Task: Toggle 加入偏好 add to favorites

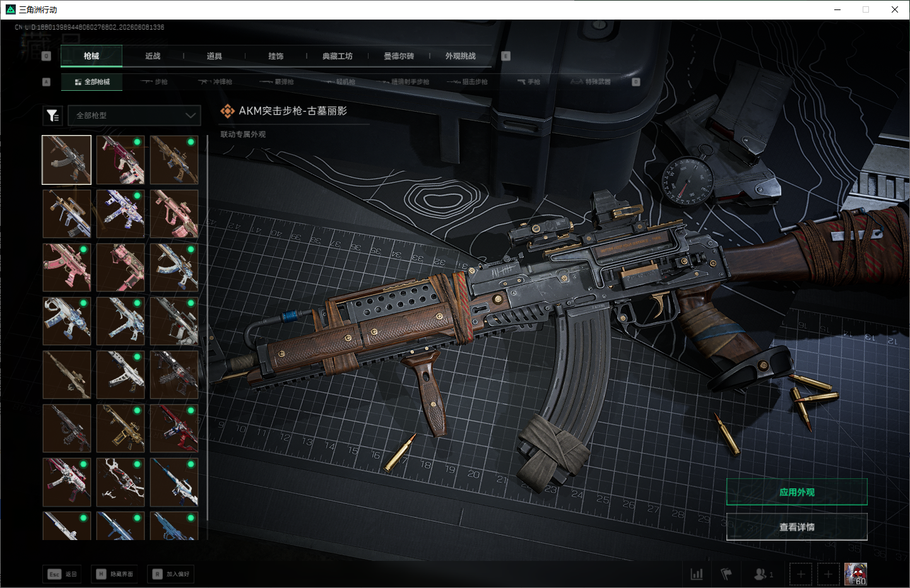Action: (170, 574)
